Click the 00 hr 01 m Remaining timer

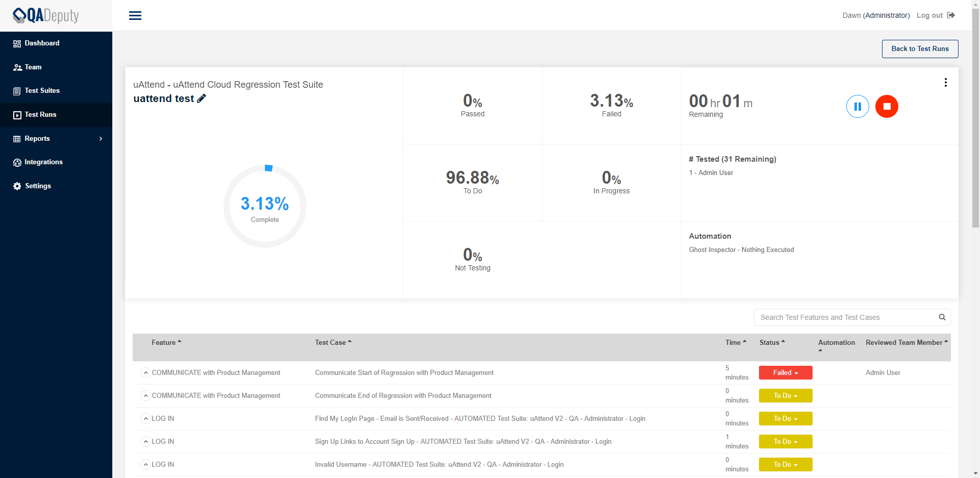tap(721, 106)
